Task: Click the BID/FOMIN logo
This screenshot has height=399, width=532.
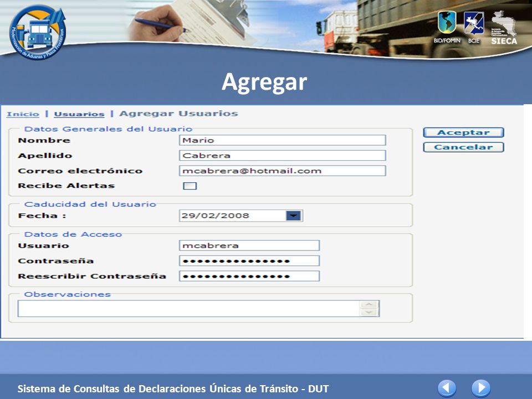Action: pos(447,27)
